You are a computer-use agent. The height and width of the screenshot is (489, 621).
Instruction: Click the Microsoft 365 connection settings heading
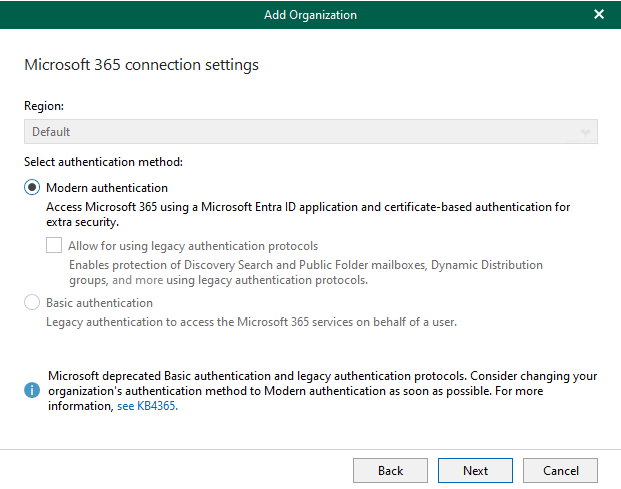tap(141, 65)
